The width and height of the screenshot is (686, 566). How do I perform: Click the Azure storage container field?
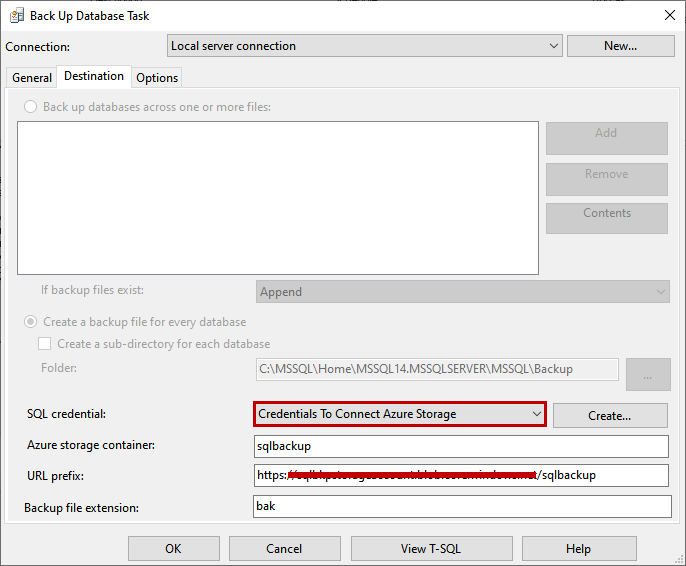461,446
